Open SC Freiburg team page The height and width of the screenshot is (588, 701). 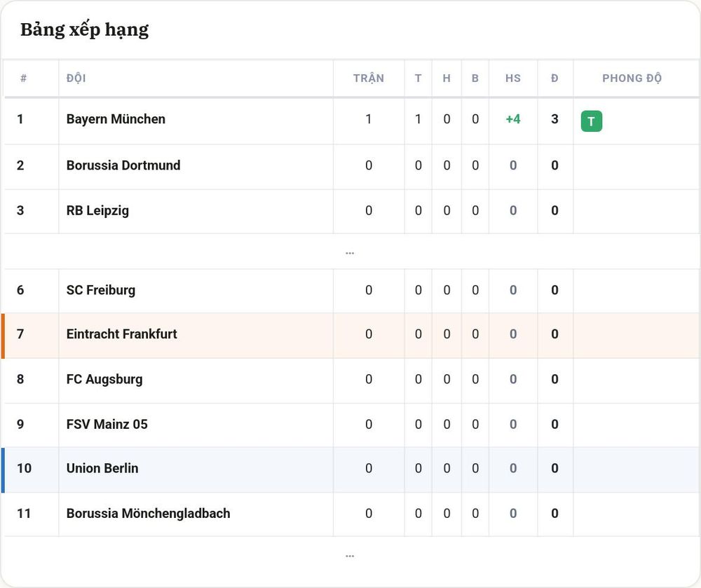(100, 290)
